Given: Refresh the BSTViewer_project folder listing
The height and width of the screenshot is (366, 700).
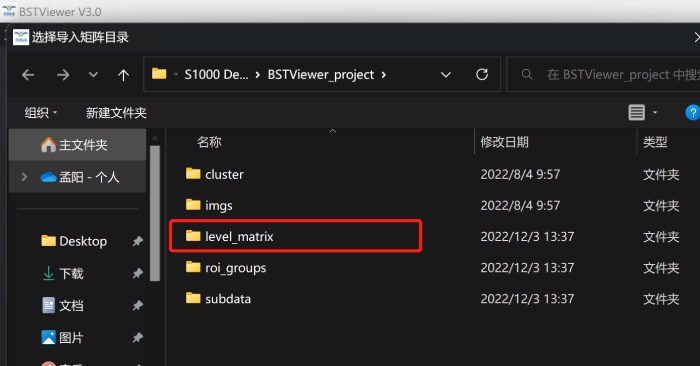Looking at the screenshot, I should tap(482, 74).
